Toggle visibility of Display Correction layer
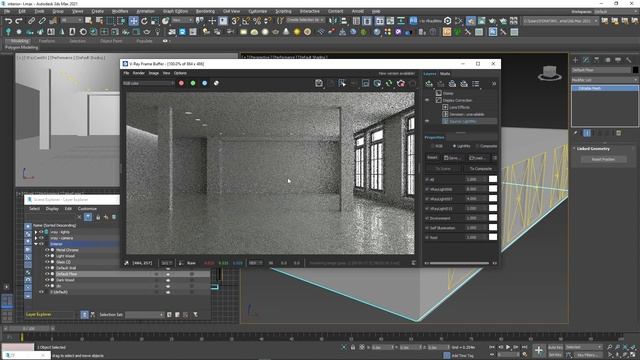The width and height of the screenshot is (640, 360). [x=427, y=100]
